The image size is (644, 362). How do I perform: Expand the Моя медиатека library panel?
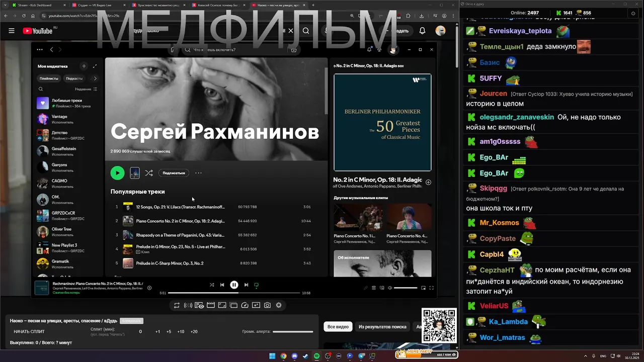(95, 66)
